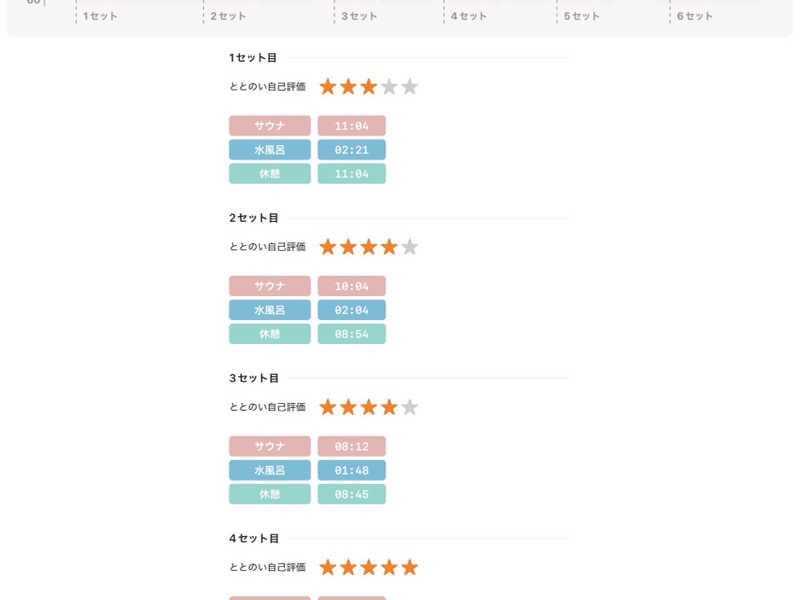The height and width of the screenshot is (600, 800).
Task: Select the 水風呂 time 01:48 in 3セット目
Action: coord(352,470)
